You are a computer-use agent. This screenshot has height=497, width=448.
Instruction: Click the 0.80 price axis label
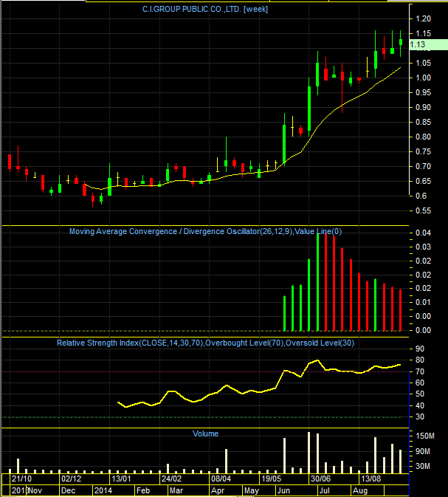[x=424, y=137]
